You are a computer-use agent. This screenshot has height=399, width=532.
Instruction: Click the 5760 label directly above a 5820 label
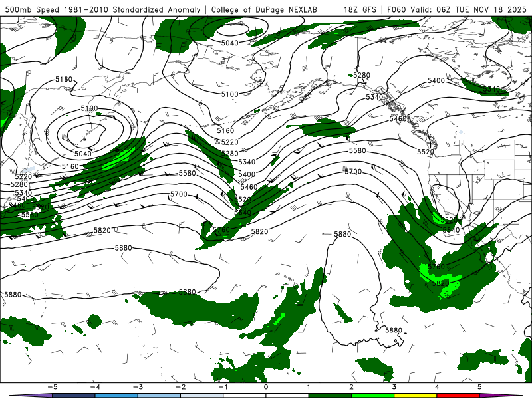pos(436,267)
